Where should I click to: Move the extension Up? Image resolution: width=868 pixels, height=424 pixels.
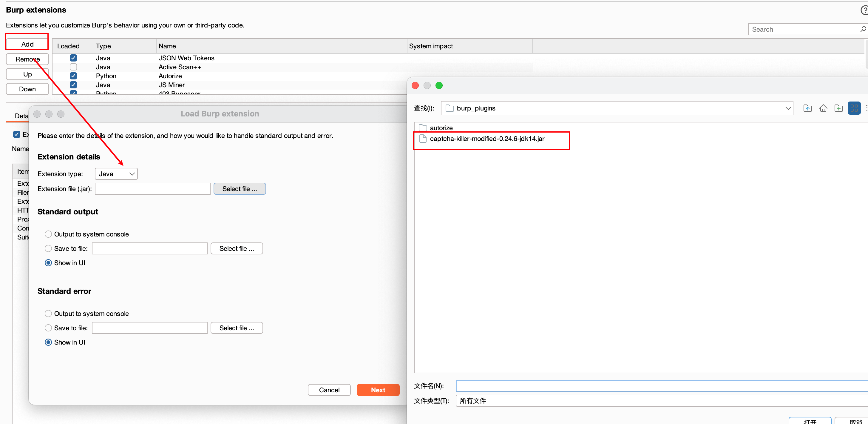[27, 74]
